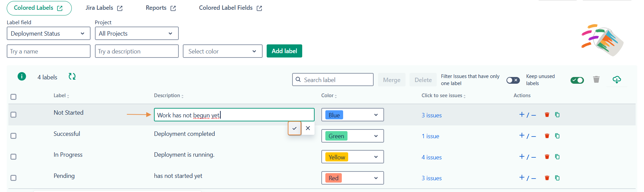
Task: Open the Deployment Status label field dropdown
Action: (49, 34)
